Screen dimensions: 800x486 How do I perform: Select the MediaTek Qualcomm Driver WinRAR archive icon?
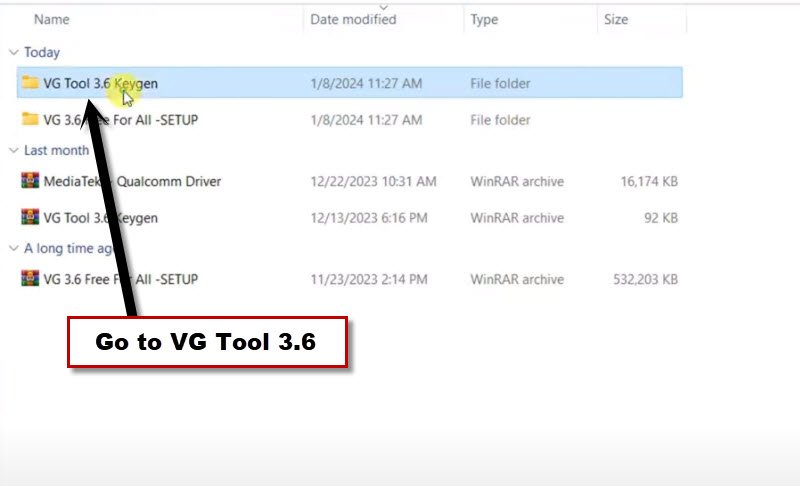point(30,181)
